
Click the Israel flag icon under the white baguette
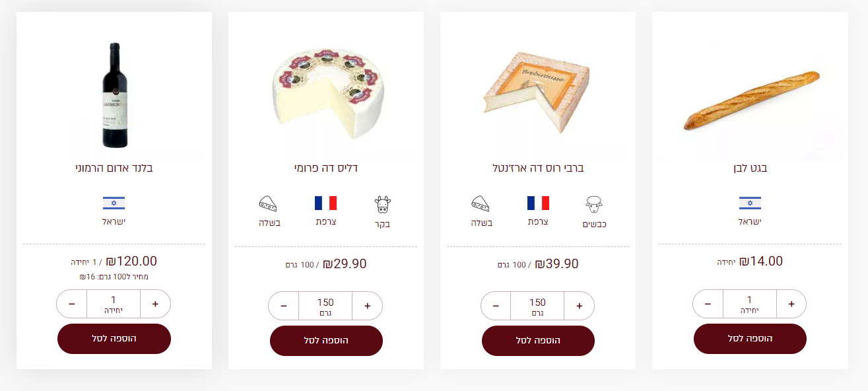[750, 203]
